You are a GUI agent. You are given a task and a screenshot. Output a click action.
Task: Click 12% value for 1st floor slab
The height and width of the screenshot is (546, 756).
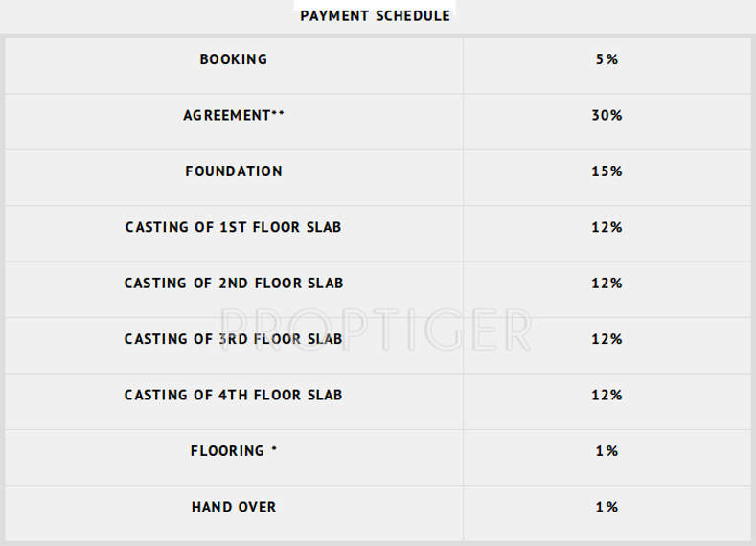click(607, 227)
